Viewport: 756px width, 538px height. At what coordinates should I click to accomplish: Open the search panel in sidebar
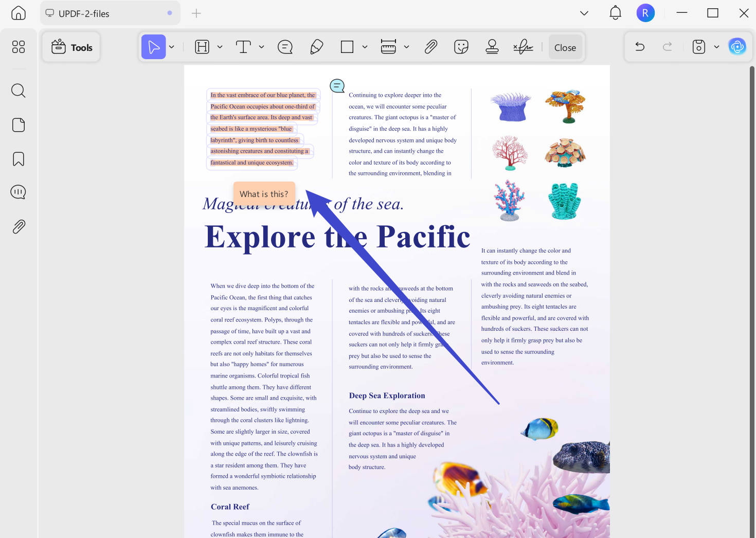pyautogui.click(x=19, y=91)
